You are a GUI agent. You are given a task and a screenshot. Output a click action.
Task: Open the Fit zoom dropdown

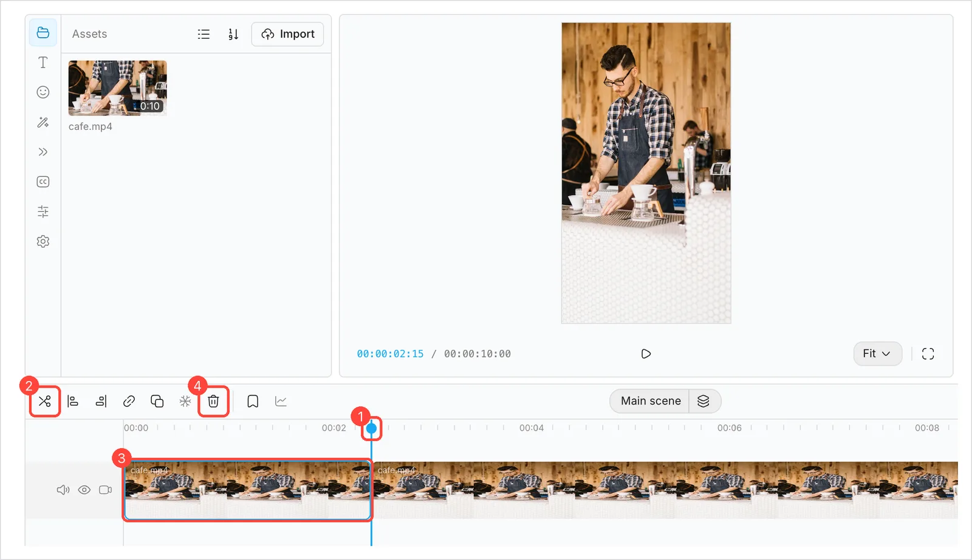point(877,353)
